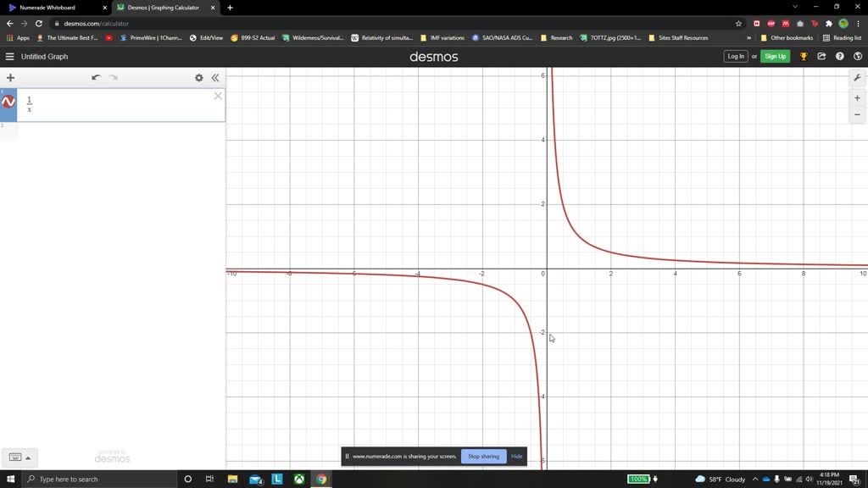This screenshot has height=488, width=868.
Task: Open the expression list settings gear
Action: click(x=199, y=77)
